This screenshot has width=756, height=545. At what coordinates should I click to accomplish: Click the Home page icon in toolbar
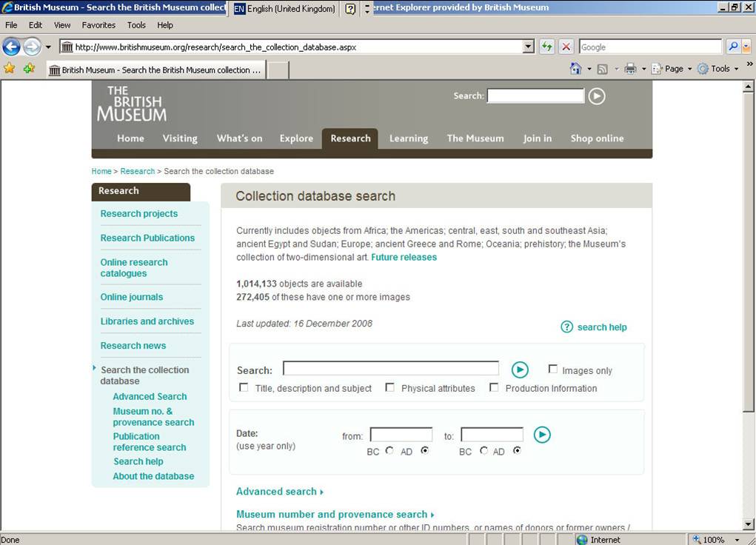click(x=575, y=68)
